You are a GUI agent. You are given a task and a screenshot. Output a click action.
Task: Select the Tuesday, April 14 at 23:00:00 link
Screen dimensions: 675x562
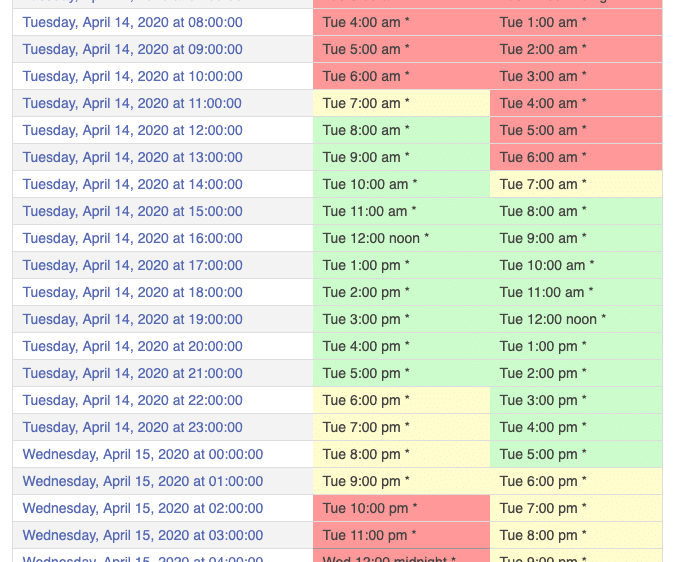point(132,427)
